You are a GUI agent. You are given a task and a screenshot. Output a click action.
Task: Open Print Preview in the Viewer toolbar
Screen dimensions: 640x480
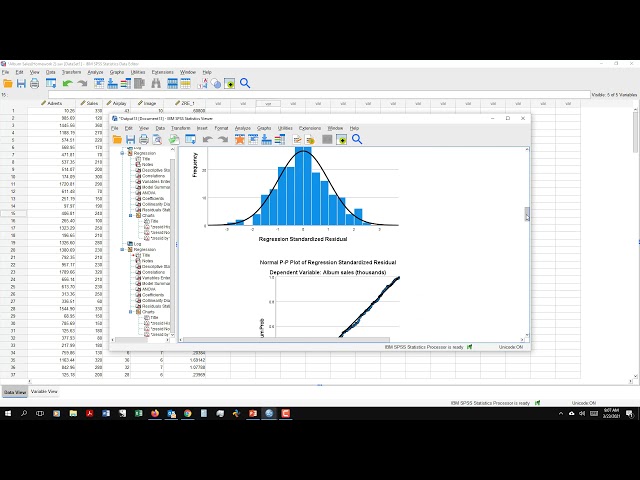coord(157,140)
